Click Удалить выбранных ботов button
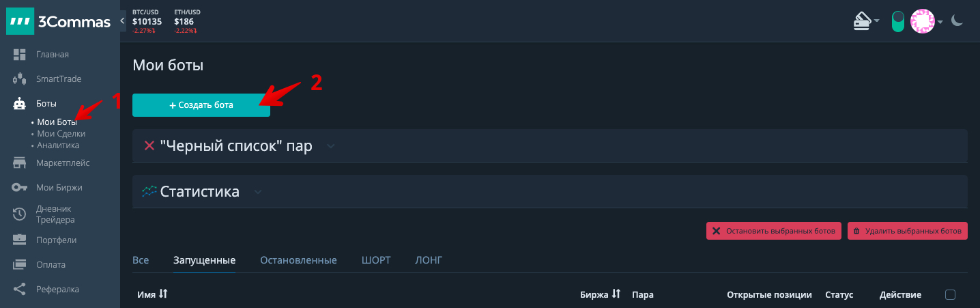 click(x=908, y=231)
